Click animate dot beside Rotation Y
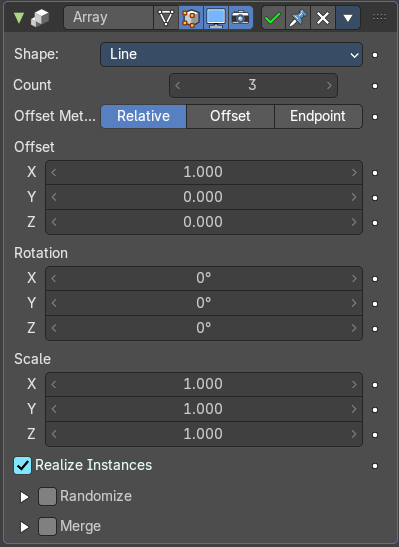 coord(375,304)
